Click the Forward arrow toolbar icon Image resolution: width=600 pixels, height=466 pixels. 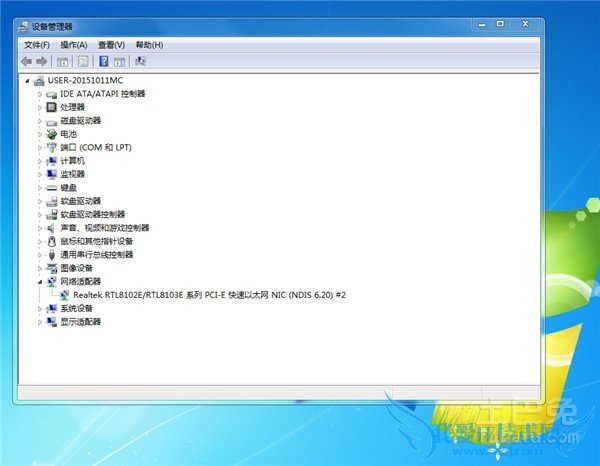coord(41,61)
